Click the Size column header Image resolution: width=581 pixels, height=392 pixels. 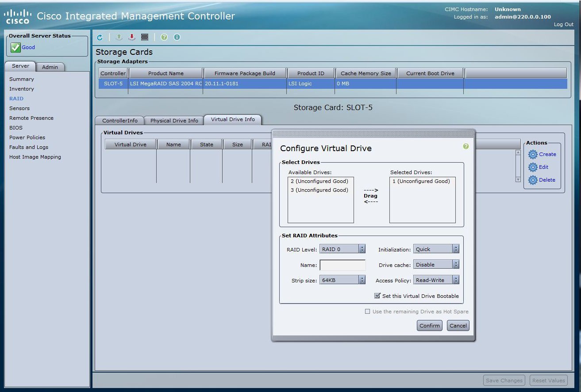click(238, 145)
